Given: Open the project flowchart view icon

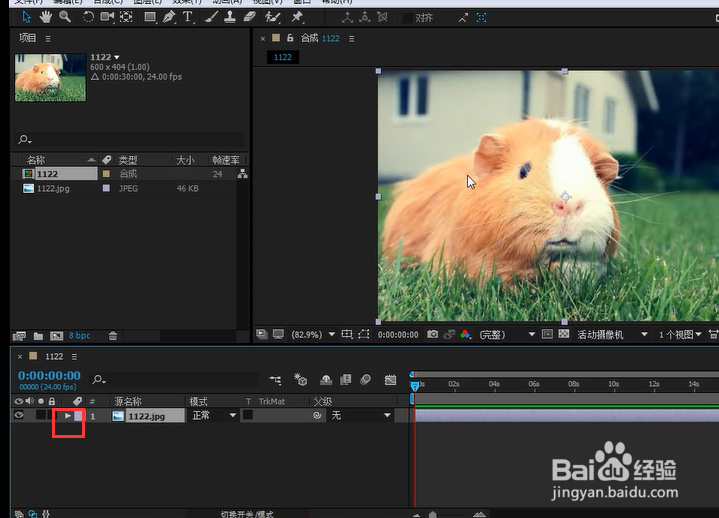Looking at the screenshot, I should [243, 174].
